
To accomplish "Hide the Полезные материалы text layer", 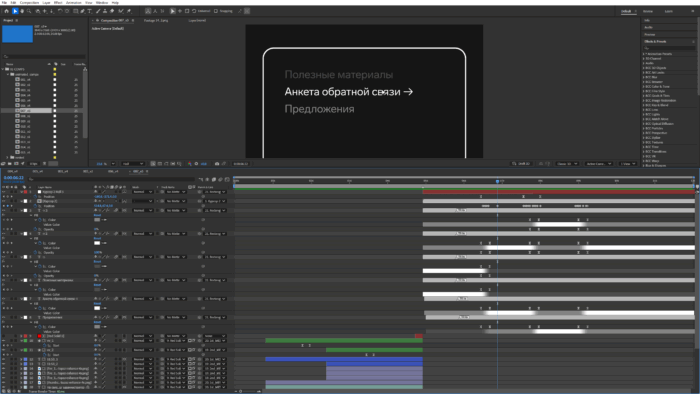I will 4,280.
